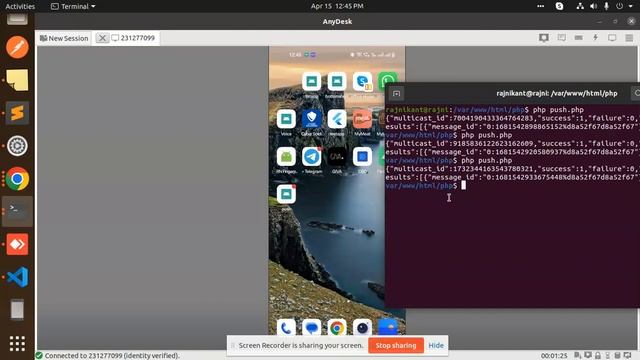Open the blue folder app in phone dock
This screenshot has width=640, height=360.
coord(387,327)
